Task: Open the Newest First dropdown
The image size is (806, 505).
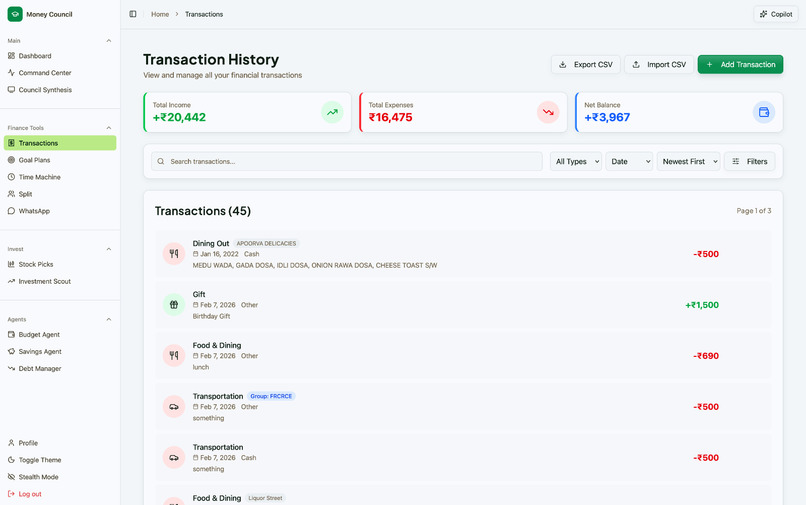Action: pyautogui.click(x=688, y=161)
